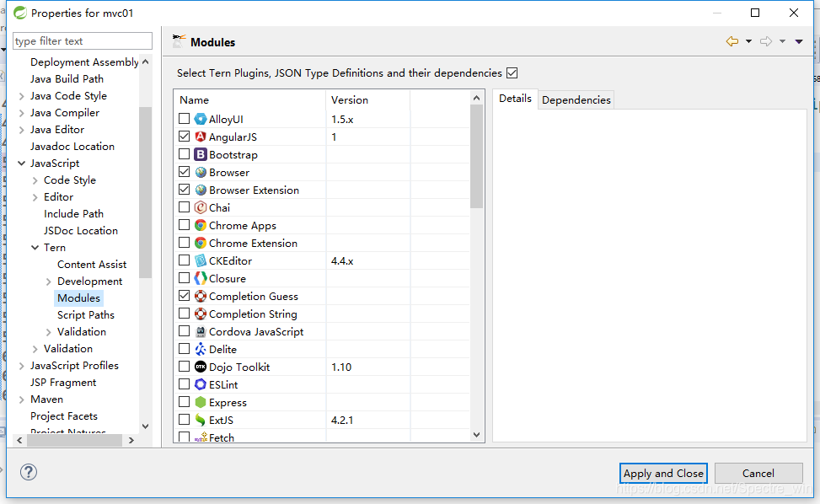
Task: Expand the Java Compiler node
Action: (21, 113)
